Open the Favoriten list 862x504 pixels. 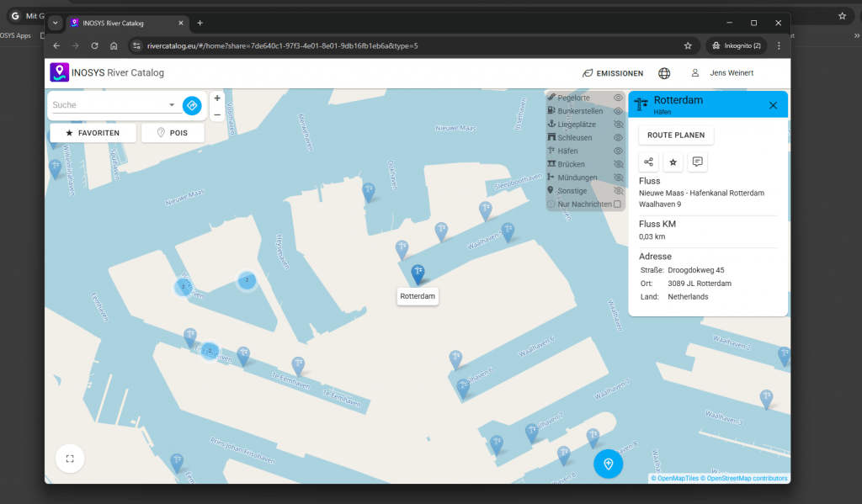click(x=93, y=133)
